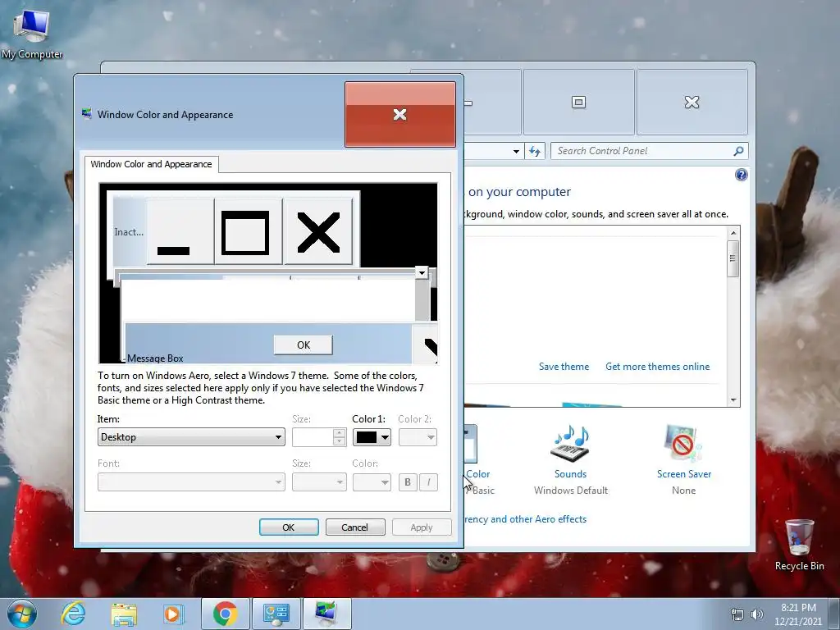Screen dimensions: 840x630
Task: Click Cancel in the appearance dialog
Action: point(354,527)
